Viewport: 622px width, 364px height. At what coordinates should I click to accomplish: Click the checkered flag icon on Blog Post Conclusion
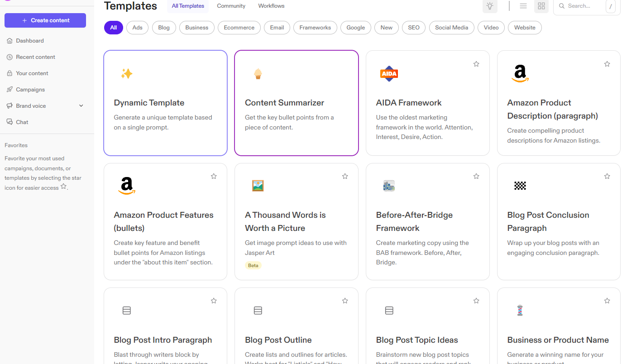[x=520, y=186]
